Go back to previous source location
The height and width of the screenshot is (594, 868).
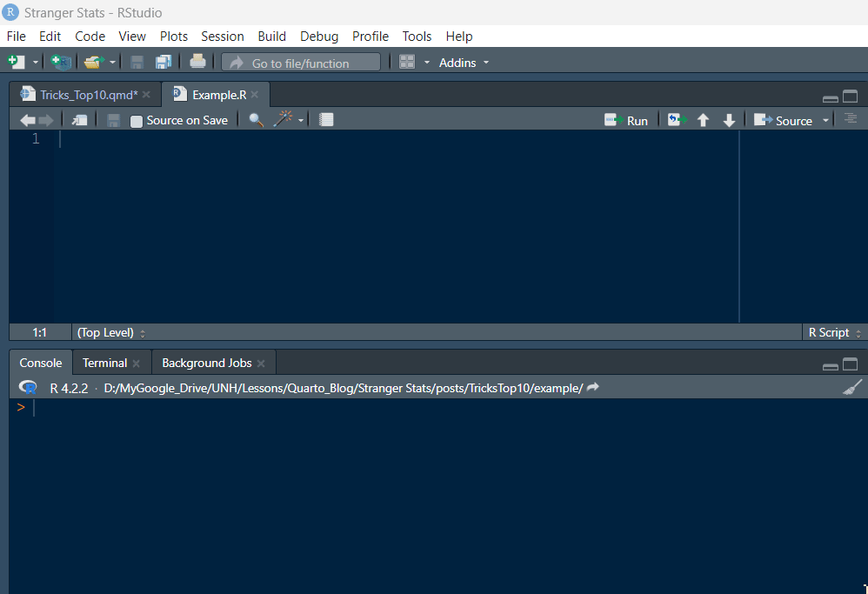coord(28,120)
